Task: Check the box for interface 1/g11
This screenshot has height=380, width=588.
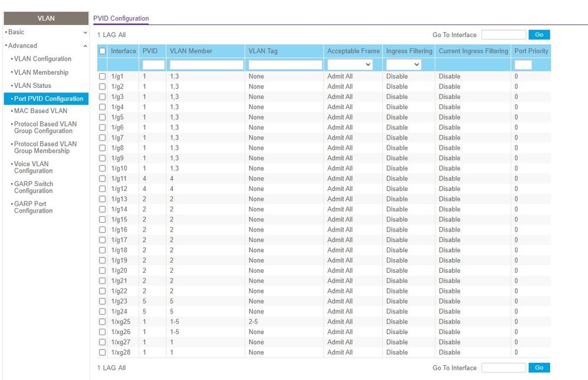Action: 102,179
